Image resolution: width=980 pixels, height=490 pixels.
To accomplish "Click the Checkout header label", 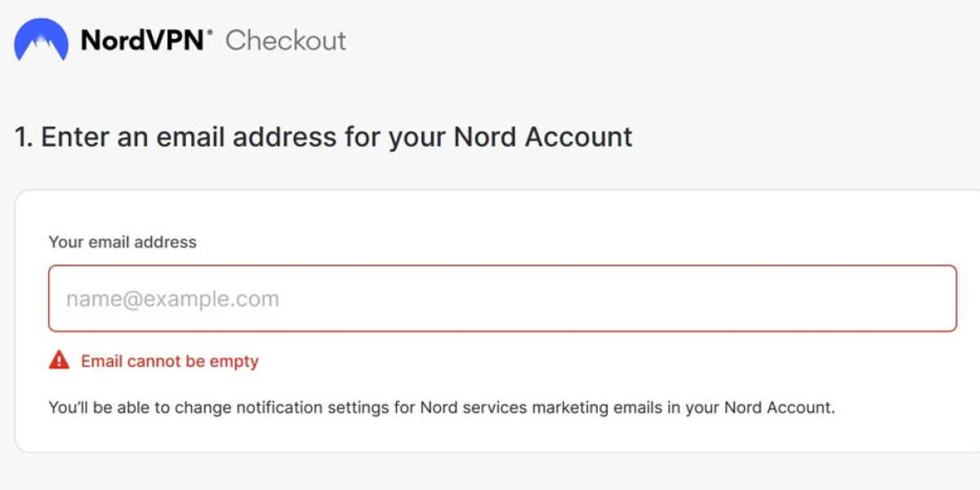I will coord(286,40).
